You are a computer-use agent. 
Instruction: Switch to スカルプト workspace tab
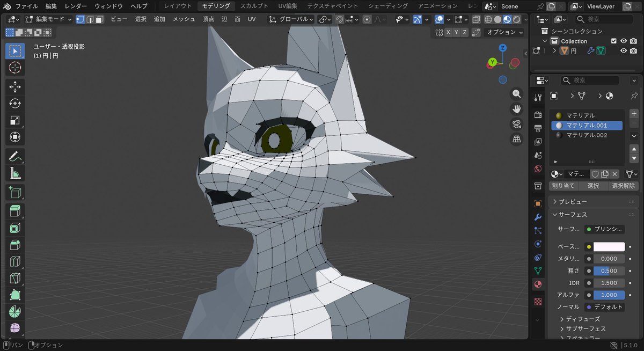254,6
